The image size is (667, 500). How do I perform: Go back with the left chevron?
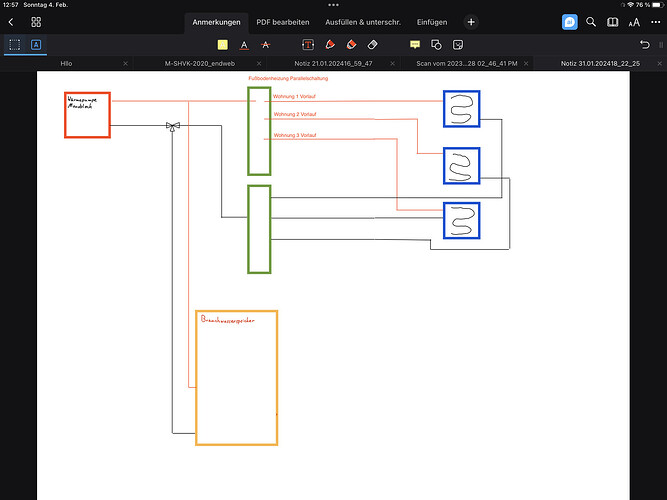click(10, 21)
